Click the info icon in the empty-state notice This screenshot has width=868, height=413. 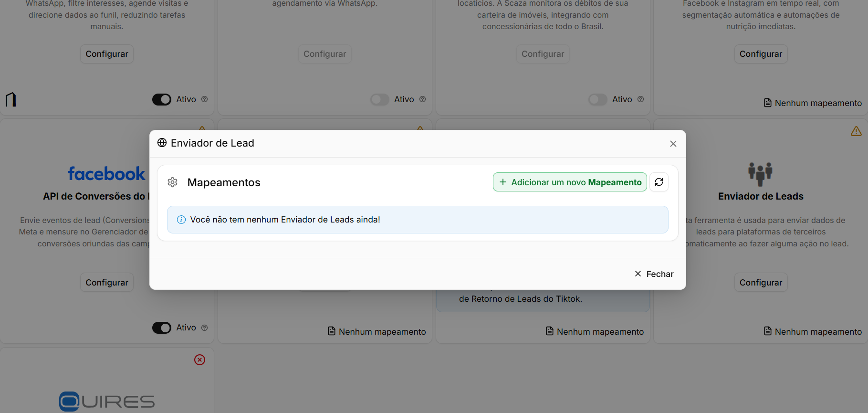pyautogui.click(x=181, y=220)
